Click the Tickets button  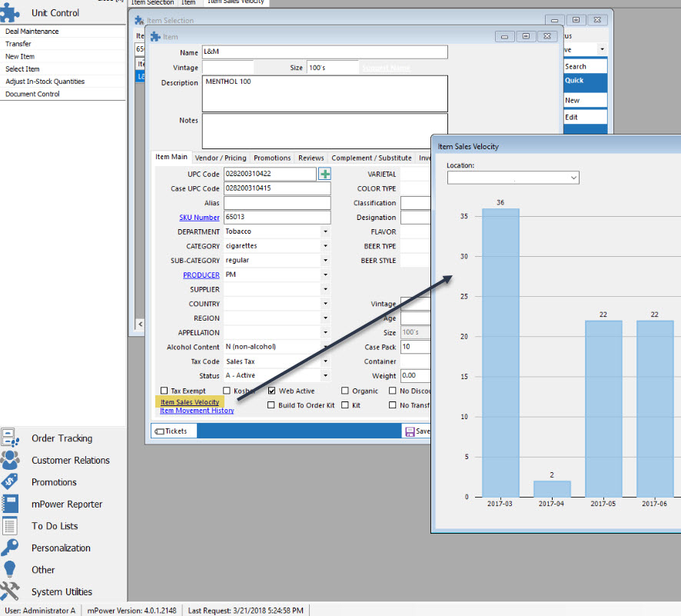point(171,431)
